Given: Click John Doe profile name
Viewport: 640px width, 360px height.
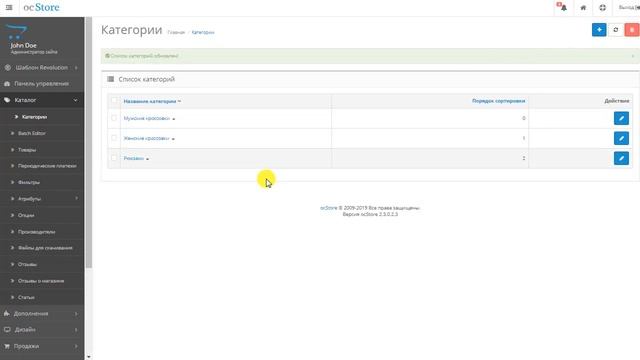Looking at the screenshot, I should click(24, 45).
